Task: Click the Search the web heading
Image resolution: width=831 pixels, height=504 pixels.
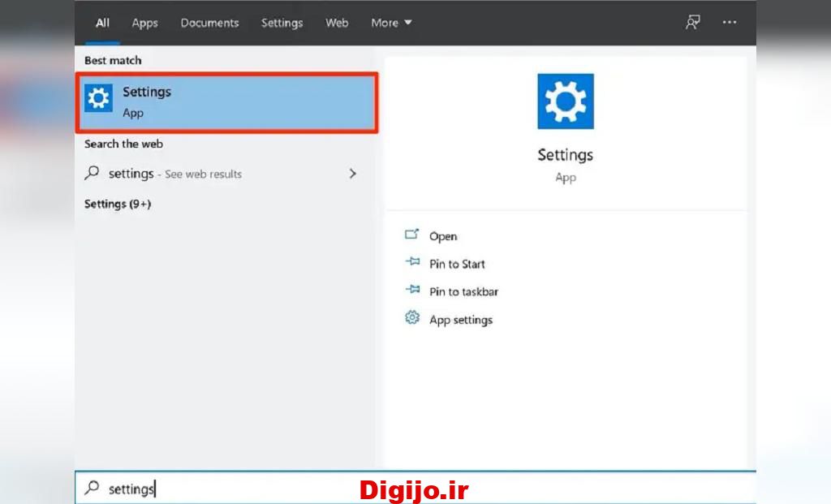Action: click(123, 144)
